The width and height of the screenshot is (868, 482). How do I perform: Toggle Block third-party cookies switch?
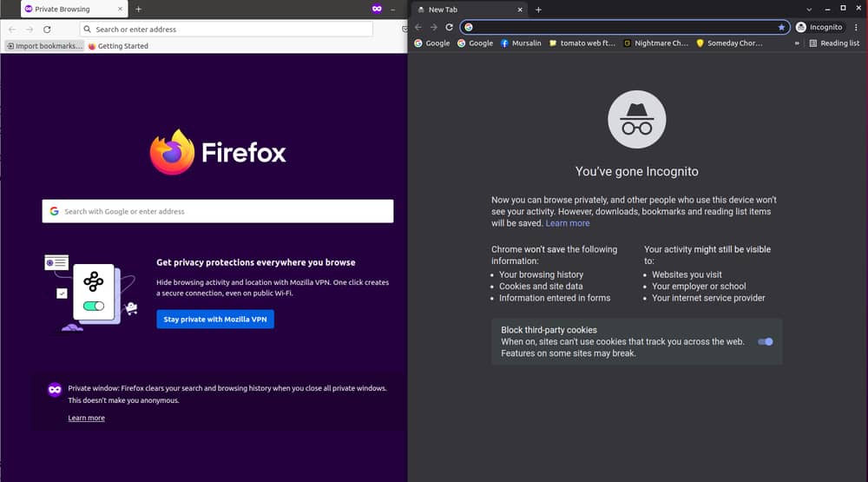766,342
